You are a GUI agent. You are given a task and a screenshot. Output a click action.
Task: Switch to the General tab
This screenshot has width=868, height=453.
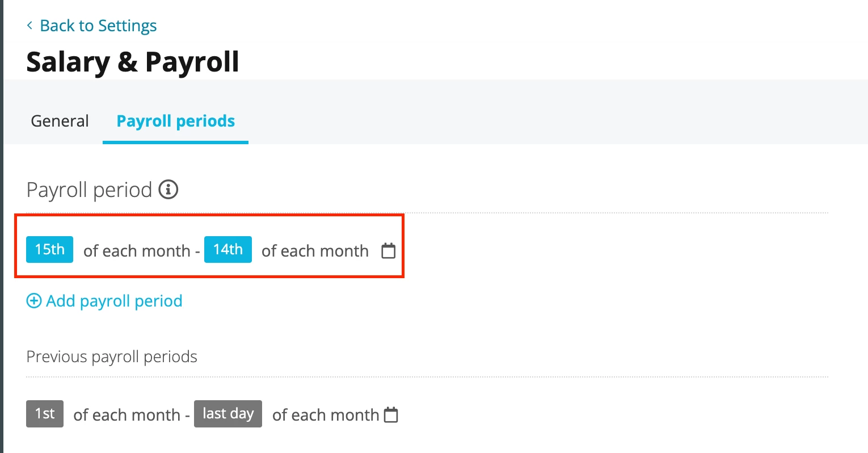60,121
